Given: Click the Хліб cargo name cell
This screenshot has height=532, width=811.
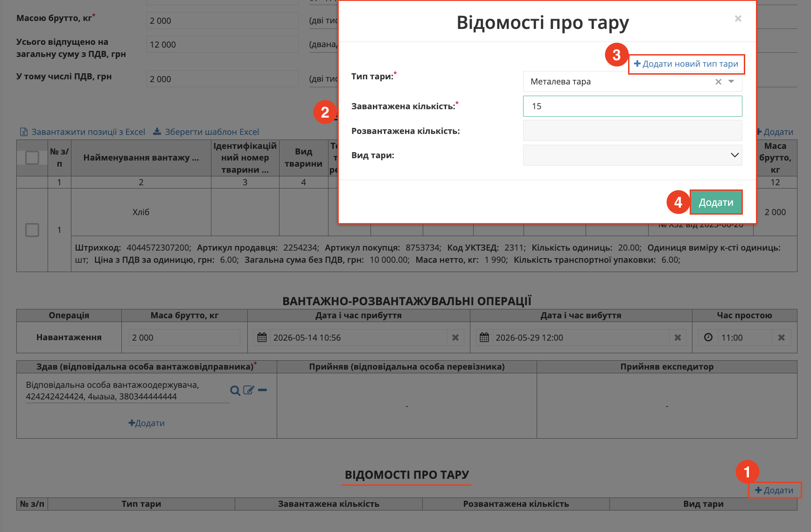Looking at the screenshot, I should coord(141,212).
